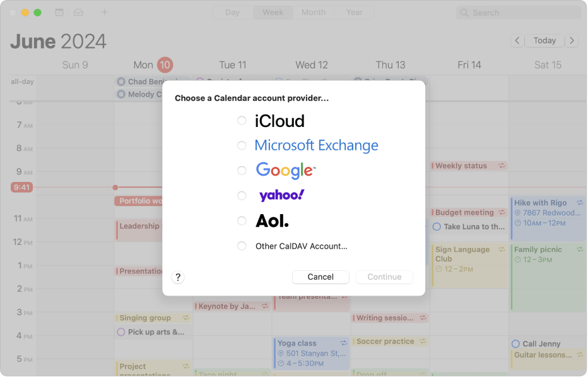Create a new event with the plus icon

click(105, 11)
